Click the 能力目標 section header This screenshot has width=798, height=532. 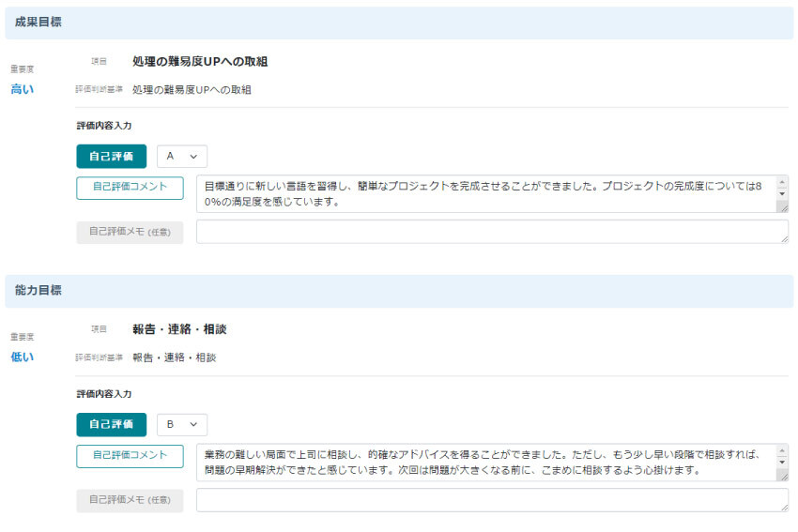399,291
